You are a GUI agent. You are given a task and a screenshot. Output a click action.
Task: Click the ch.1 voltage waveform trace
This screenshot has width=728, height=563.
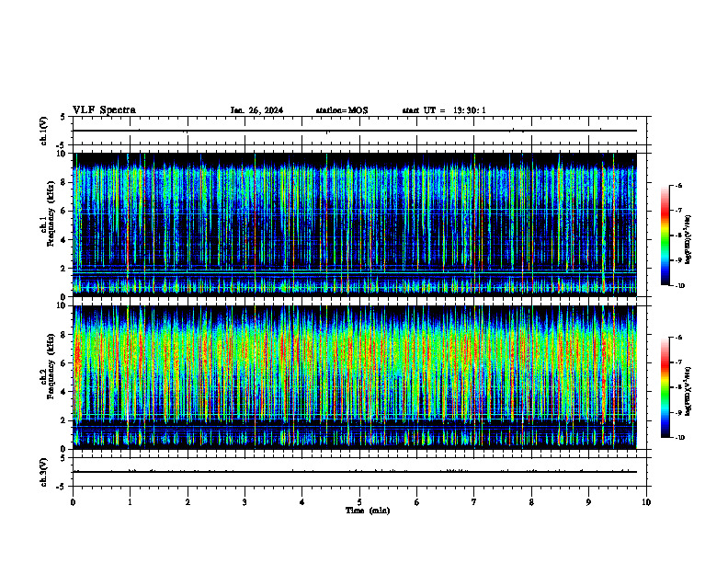click(355, 131)
